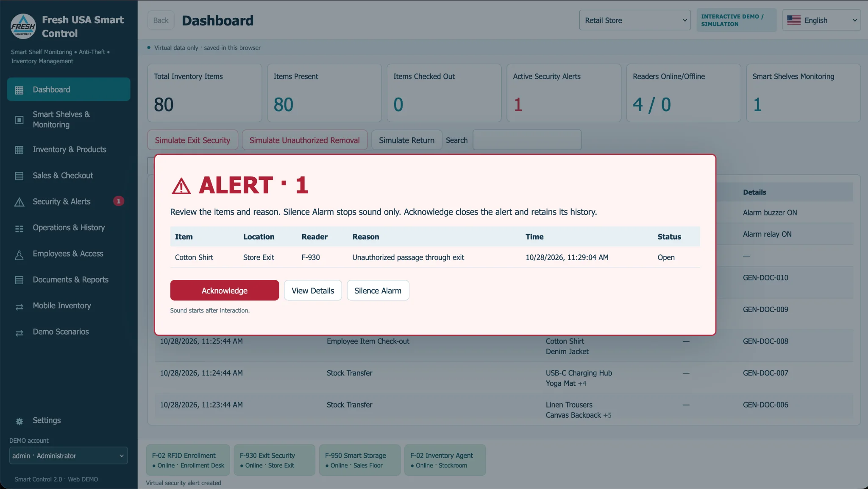
Task: Go to Inventory & Products section
Action: coord(68,149)
